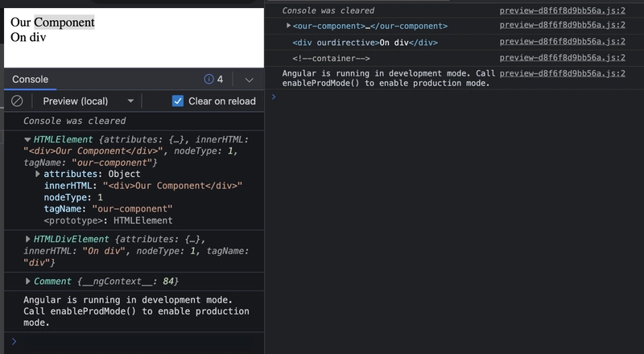Expand the attributes: Object property
The image size is (644, 354).
(x=38, y=174)
